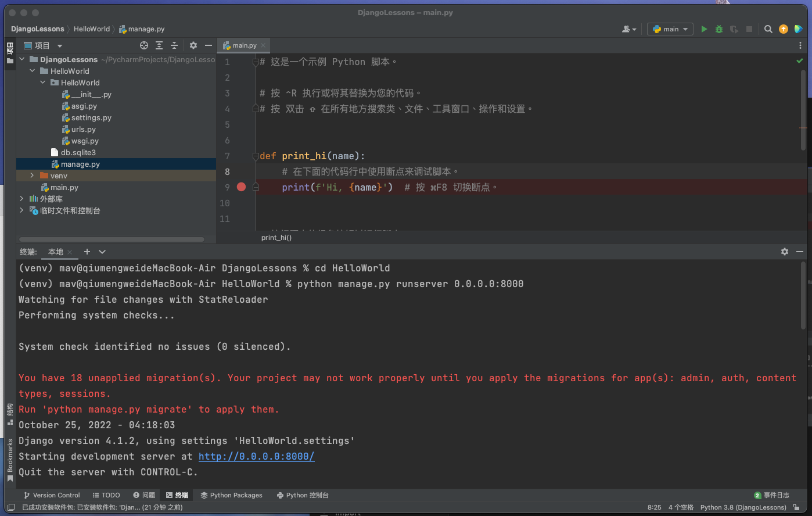Toggle the read-only lock icon in status bar
Screen dimensions: 812x516
click(796, 507)
